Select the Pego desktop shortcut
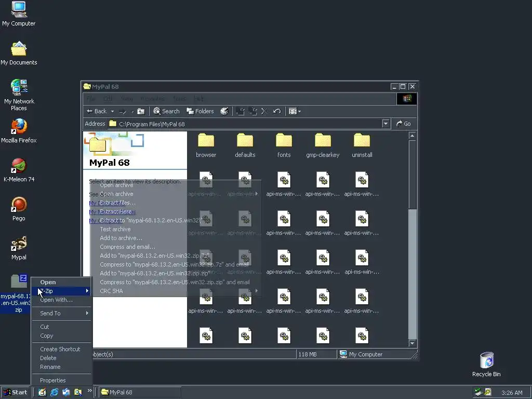Image resolution: width=532 pixels, height=399 pixels. click(19, 209)
